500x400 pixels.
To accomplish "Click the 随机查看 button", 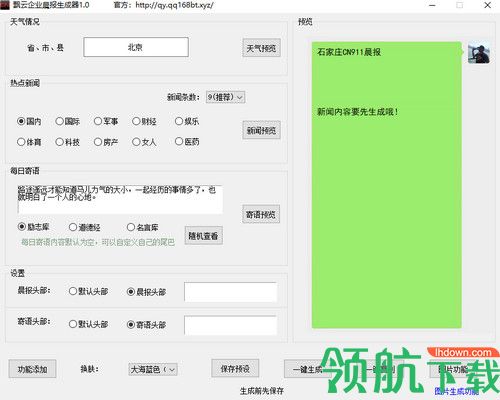I will point(203,236).
